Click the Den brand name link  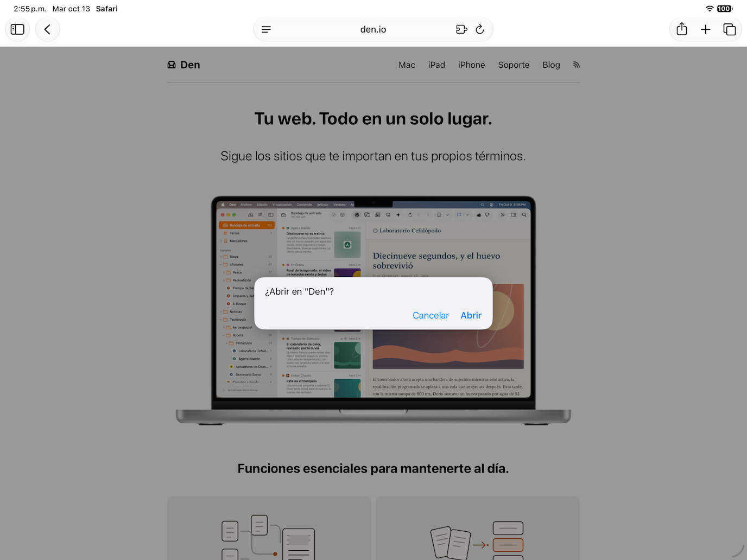(190, 65)
